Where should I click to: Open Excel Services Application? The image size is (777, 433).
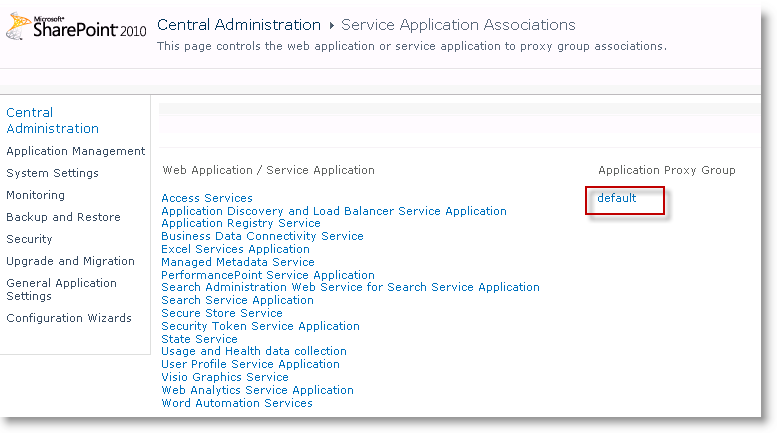coord(235,249)
